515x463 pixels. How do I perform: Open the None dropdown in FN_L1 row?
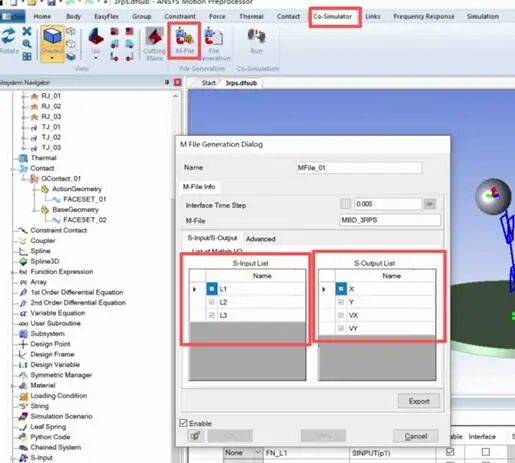tap(257, 453)
